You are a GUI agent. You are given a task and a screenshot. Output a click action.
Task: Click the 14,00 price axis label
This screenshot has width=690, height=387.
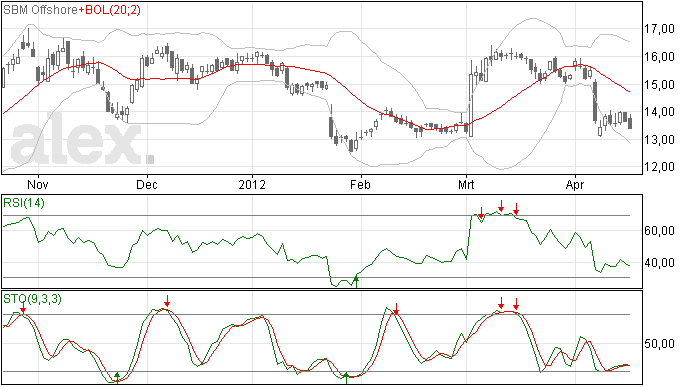[659, 112]
